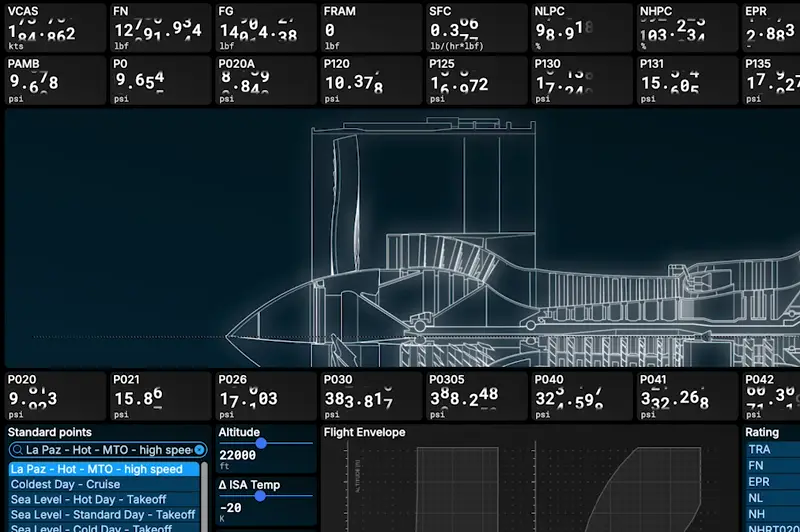Click the FG readout tile
This screenshot has height=532, width=800.
click(266, 28)
